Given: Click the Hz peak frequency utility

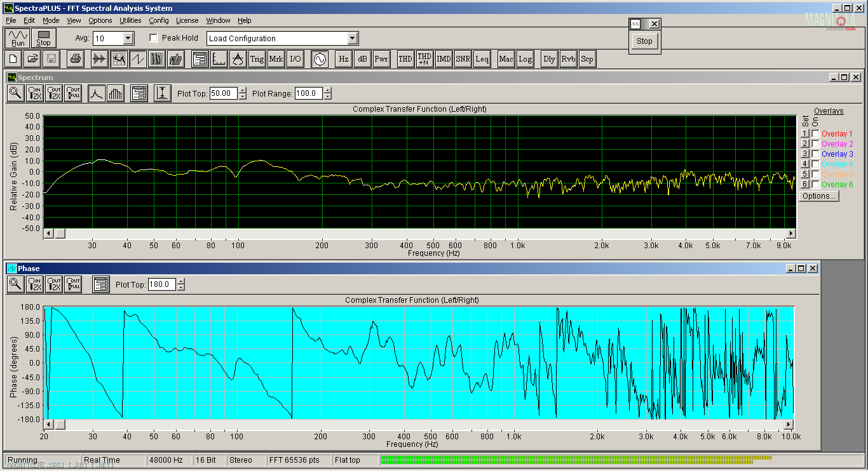Looking at the screenshot, I should [343, 59].
